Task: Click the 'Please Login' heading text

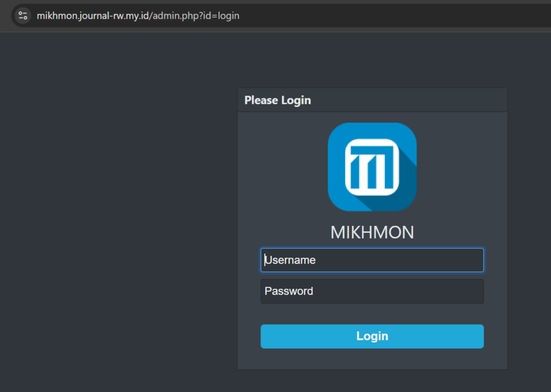Action: tap(278, 101)
